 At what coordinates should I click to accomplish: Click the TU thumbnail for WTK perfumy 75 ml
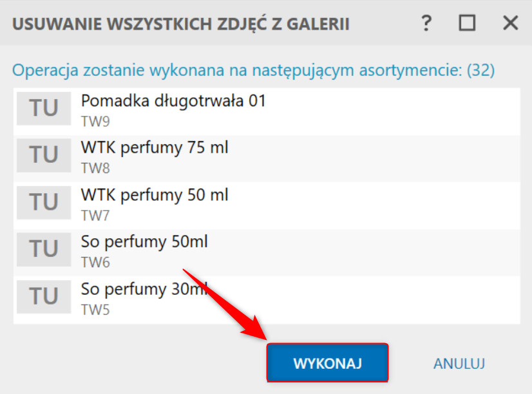44,155
